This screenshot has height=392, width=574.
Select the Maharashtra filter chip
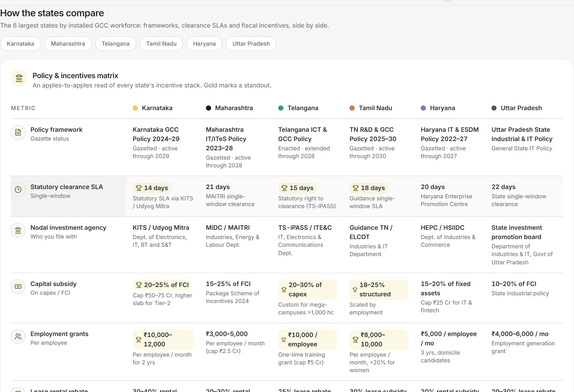[x=68, y=44]
